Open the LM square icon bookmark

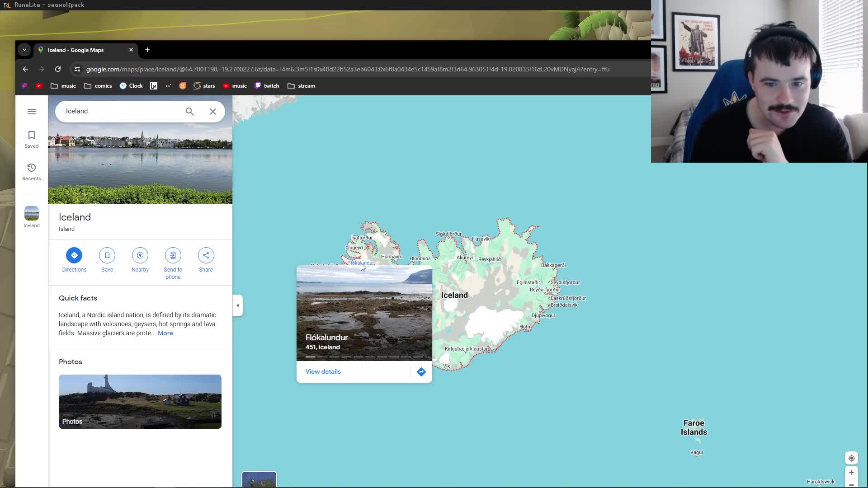click(x=154, y=86)
